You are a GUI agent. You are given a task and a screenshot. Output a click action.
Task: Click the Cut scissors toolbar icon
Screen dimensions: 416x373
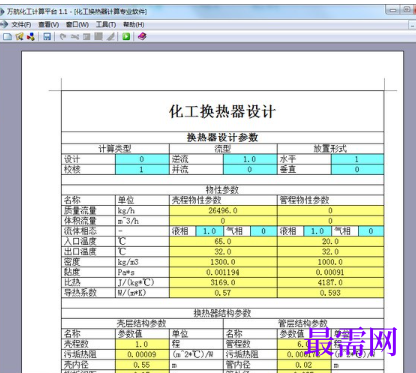[75, 37]
